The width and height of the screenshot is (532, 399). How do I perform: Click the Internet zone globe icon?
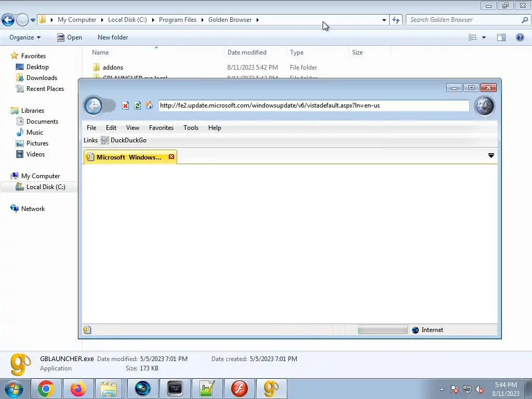415,330
